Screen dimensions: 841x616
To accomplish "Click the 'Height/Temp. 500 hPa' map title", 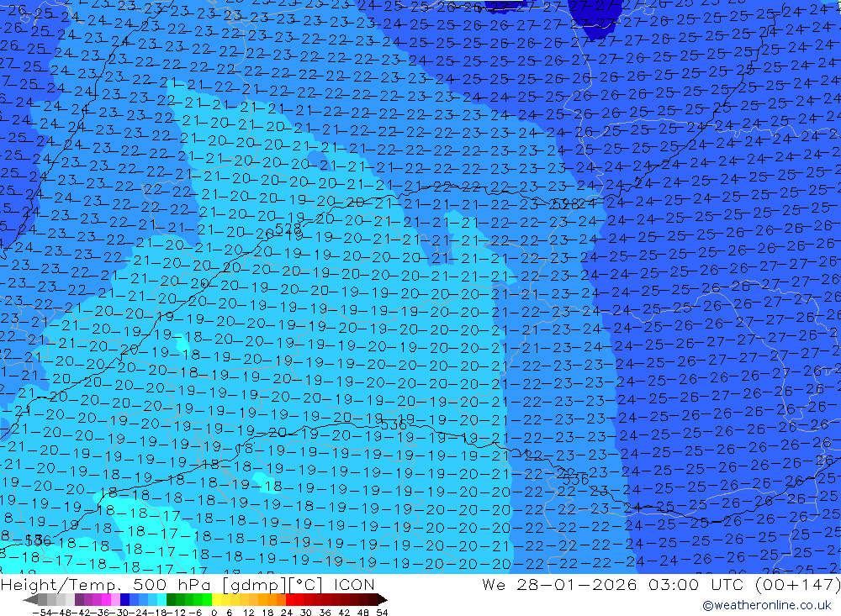I will 106,585.
